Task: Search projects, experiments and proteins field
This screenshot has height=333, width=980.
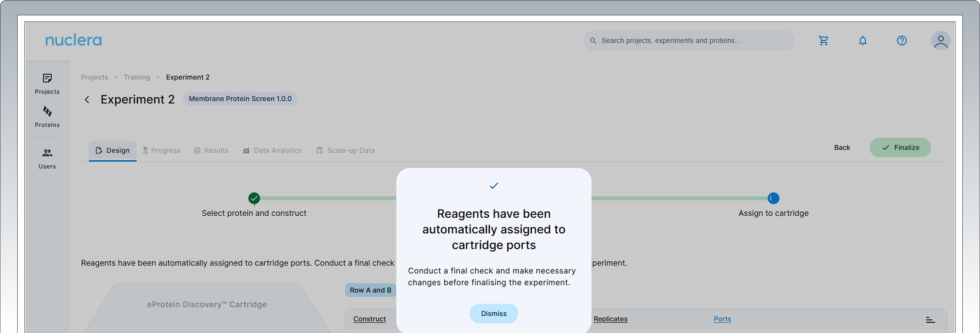Action: [688, 41]
